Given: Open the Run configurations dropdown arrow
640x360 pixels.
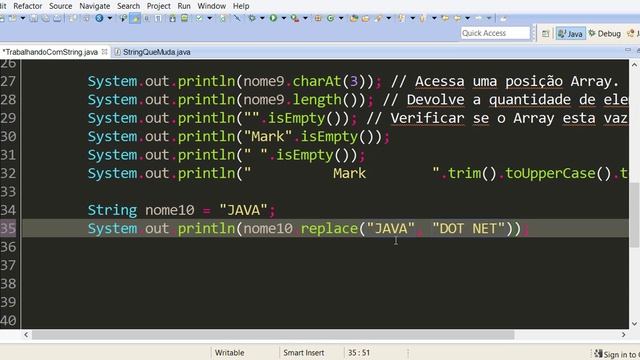Looking at the screenshot, I should (x=283, y=18).
